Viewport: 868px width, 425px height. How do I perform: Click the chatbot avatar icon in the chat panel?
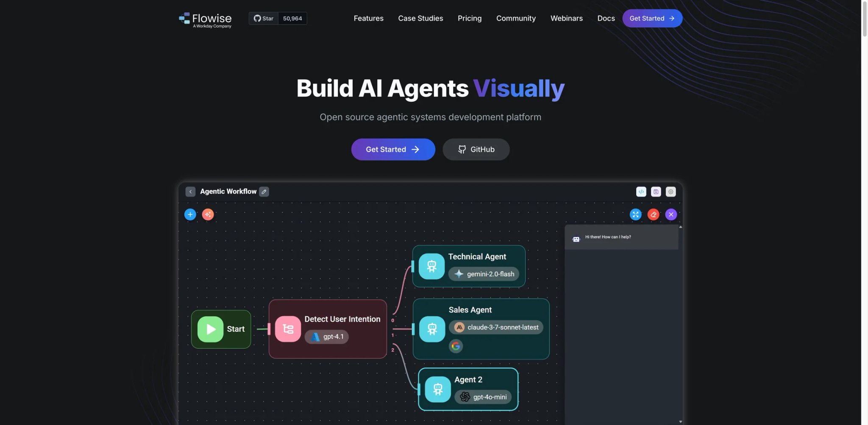[x=576, y=239]
